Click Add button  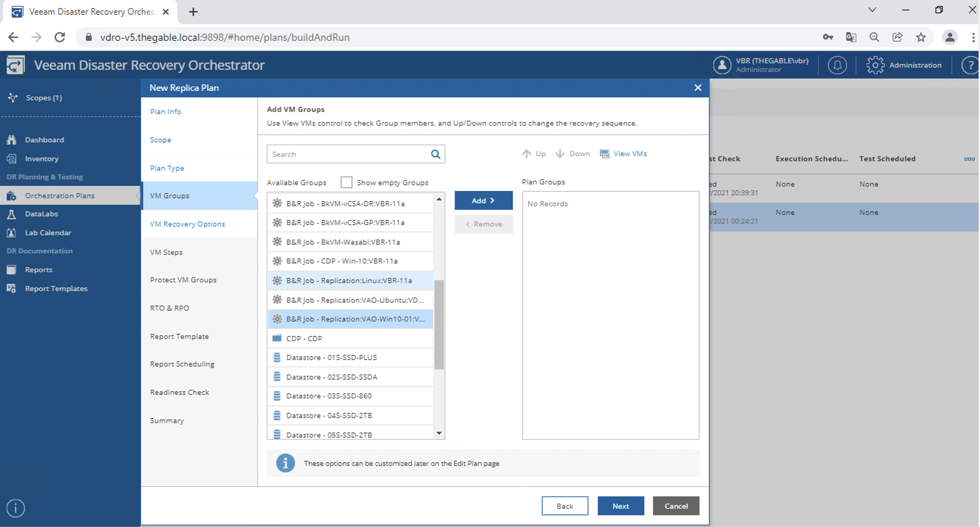pos(483,200)
